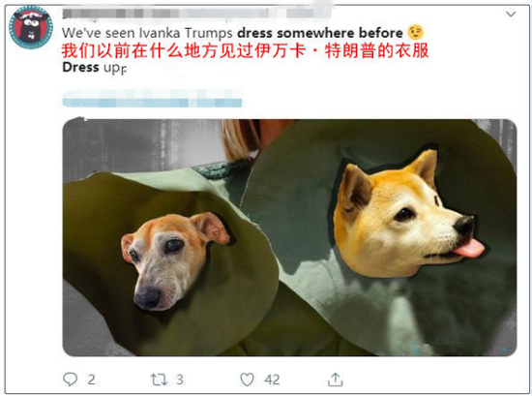Like the tweet with the heart icon
Screen dimensions: 532x396
[x=247, y=380]
